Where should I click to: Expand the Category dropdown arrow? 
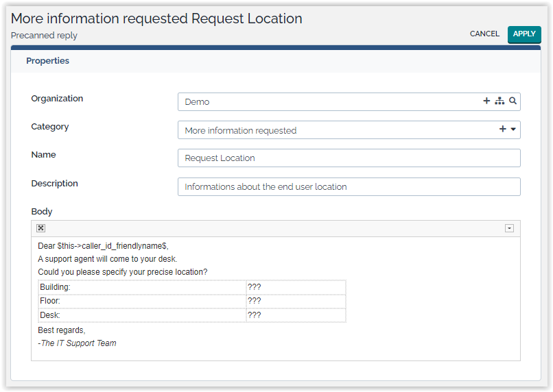click(x=513, y=130)
